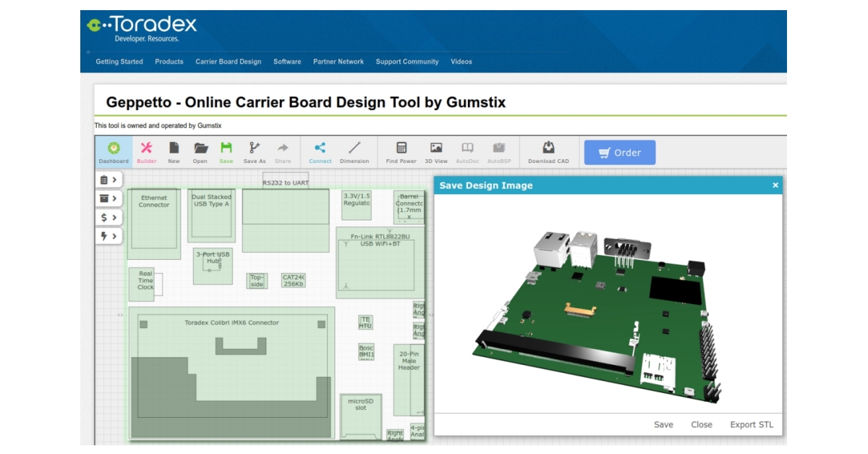Switch to the Builder tool
868x454 pixels.
[x=146, y=150]
